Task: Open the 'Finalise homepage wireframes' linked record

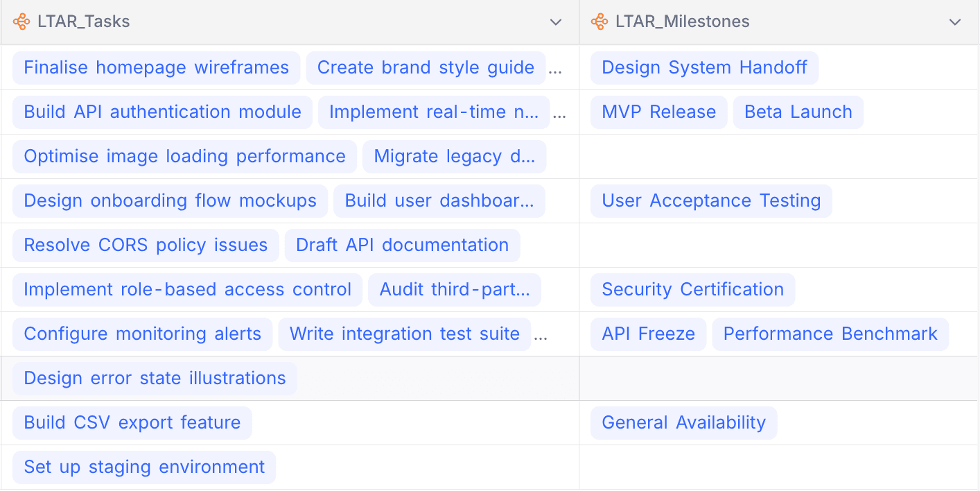Action: (156, 68)
